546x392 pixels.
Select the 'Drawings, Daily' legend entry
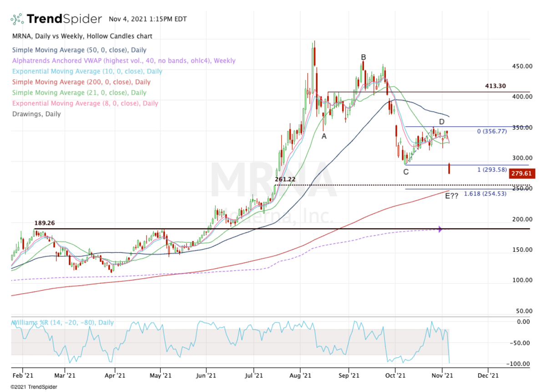(36, 114)
